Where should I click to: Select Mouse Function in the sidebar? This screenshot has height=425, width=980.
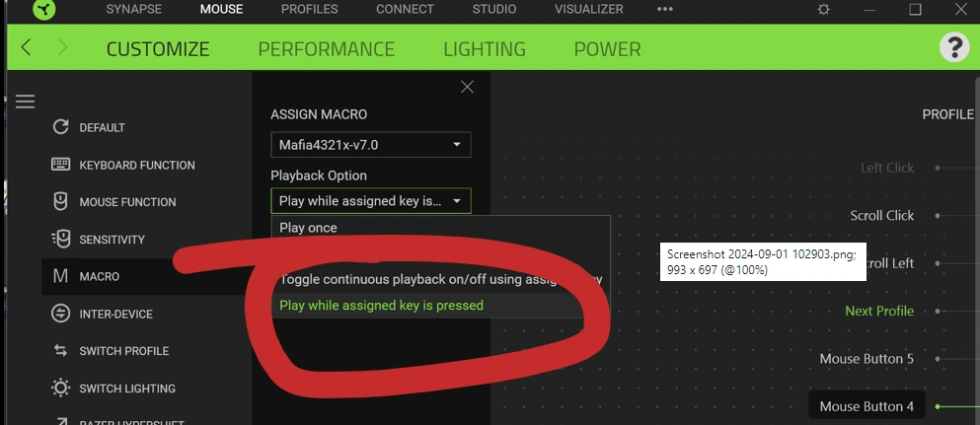(127, 202)
